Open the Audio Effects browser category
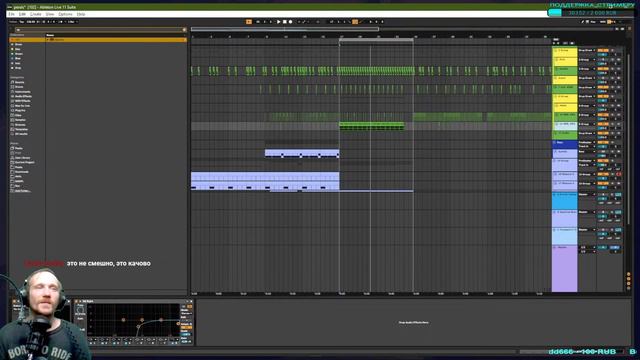Image resolution: width=640 pixels, height=360 pixels. pos(22,96)
